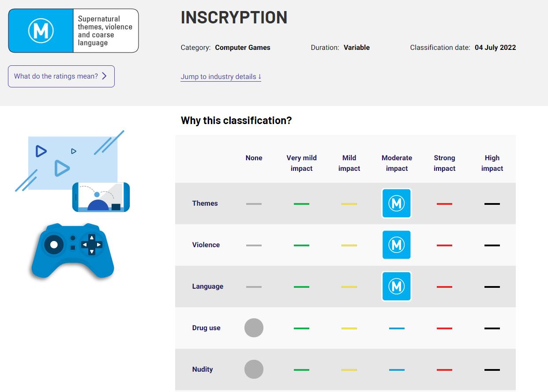Click the blue Moderate marker for Drug use
Image resolution: width=548 pixels, height=392 pixels.
click(397, 328)
